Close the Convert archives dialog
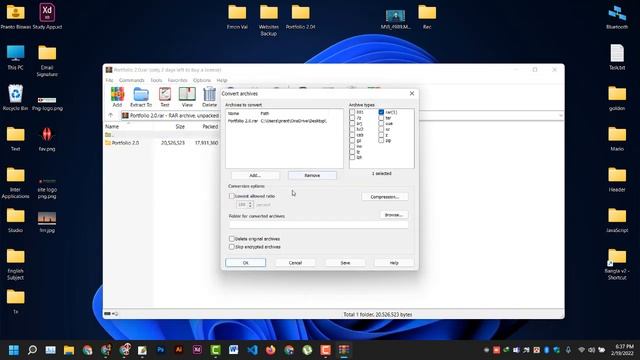 pos(412,93)
